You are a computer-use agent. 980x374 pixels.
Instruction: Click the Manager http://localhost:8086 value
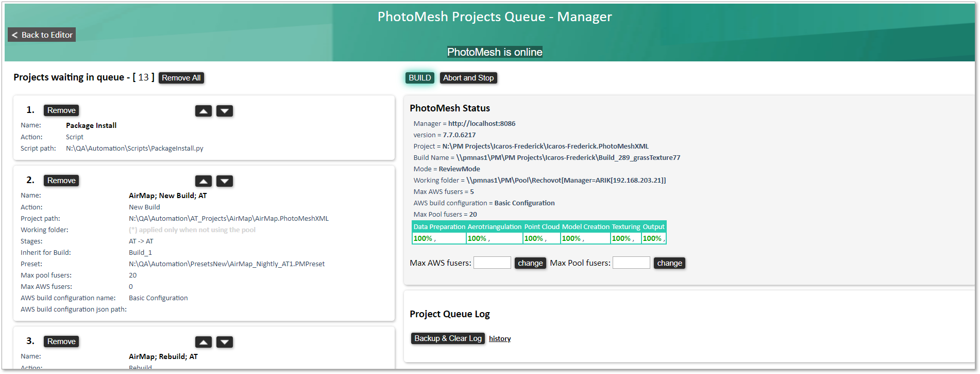(482, 123)
